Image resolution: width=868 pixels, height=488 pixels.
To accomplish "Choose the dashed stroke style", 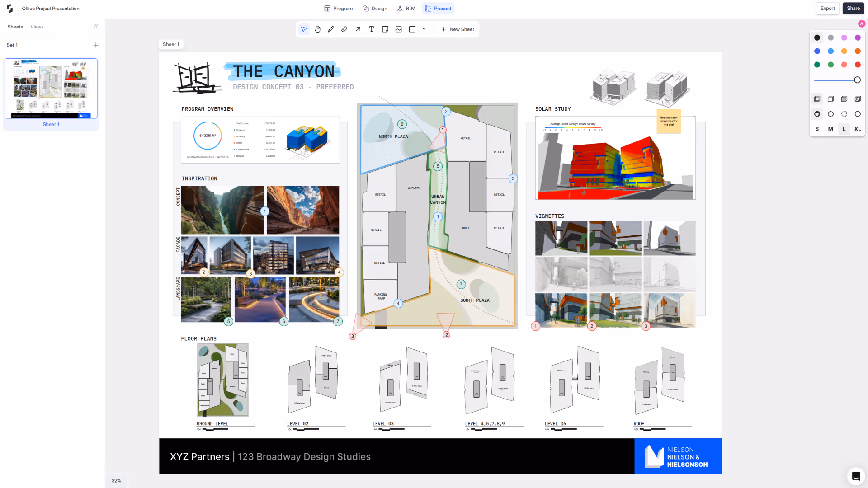I will (831, 114).
